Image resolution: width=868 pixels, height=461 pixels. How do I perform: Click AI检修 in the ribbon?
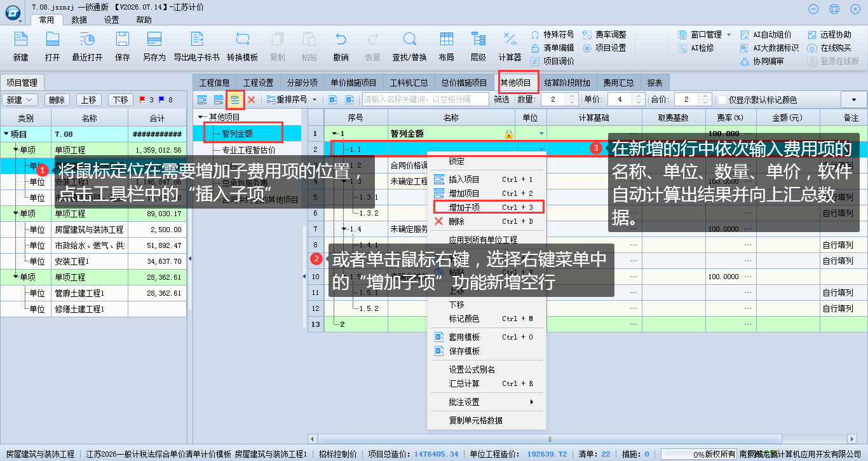coord(696,48)
